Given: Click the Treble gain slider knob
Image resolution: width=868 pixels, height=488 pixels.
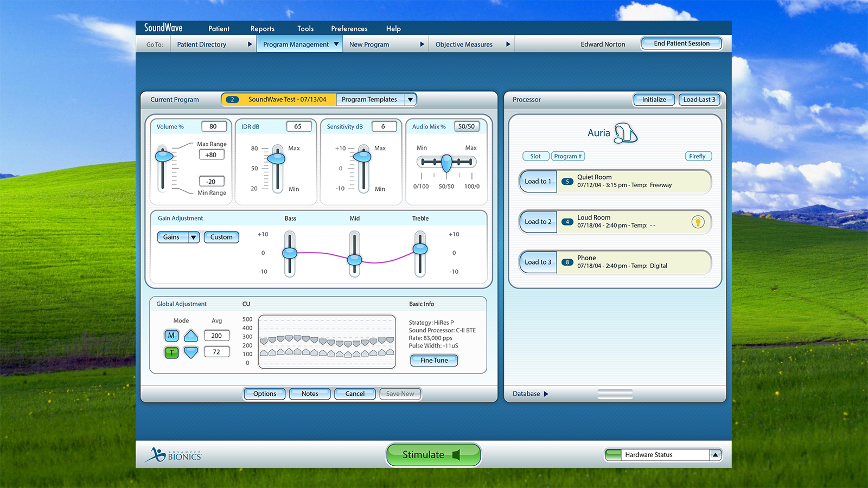Looking at the screenshot, I should pos(420,249).
